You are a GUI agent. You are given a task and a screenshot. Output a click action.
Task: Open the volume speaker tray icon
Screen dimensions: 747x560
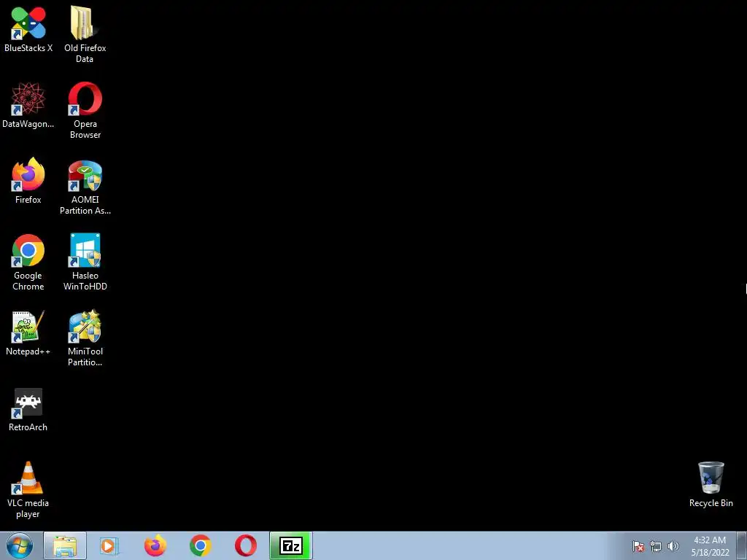coord(673,546)
